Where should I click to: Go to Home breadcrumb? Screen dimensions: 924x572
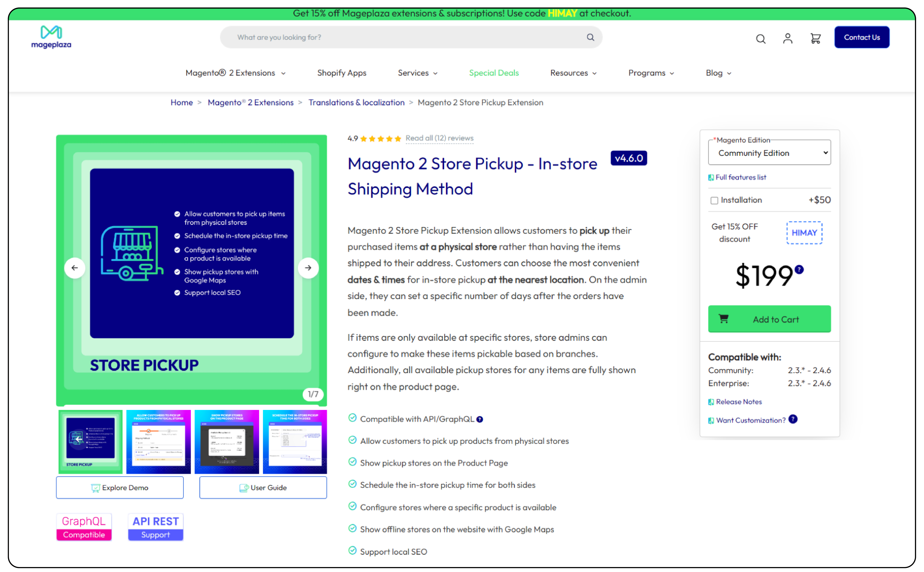click(182, 103)
